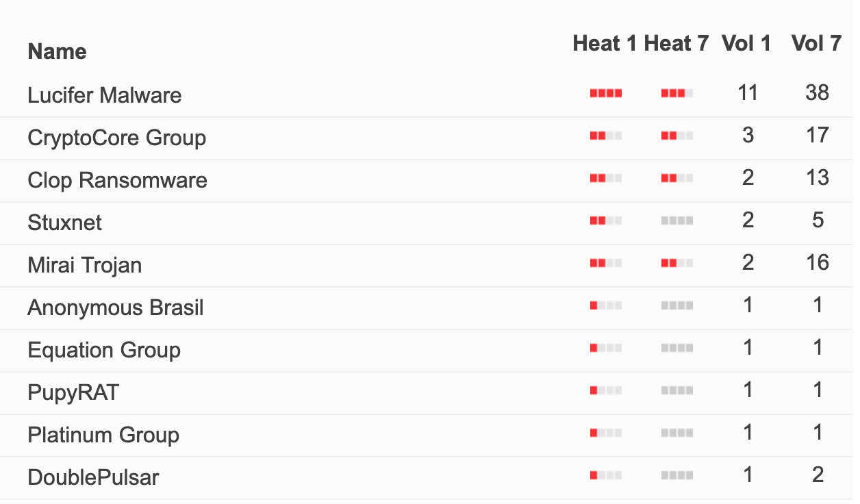Click Clop Ransomware Heat 7 bars

coord(677,179)
